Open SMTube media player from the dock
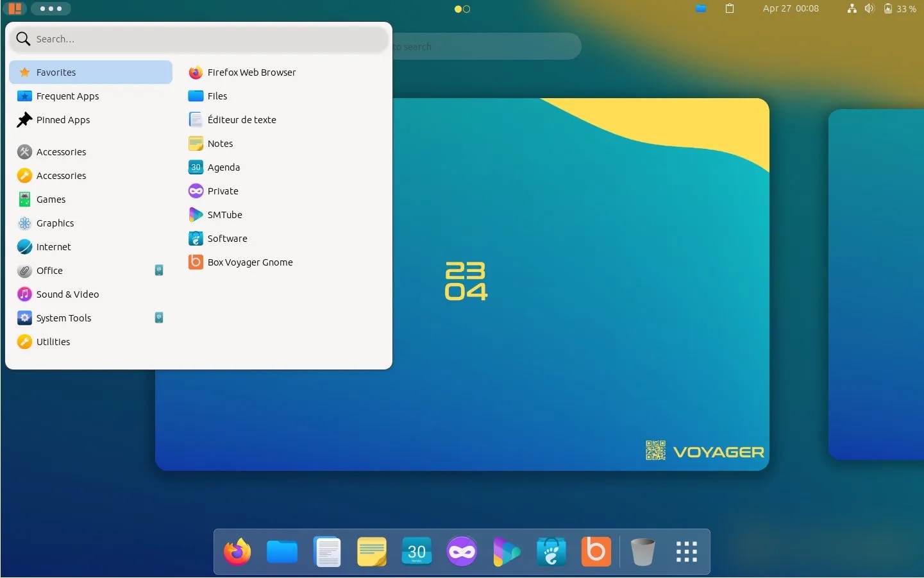924x578 pixels. click(x=506, y=551)
